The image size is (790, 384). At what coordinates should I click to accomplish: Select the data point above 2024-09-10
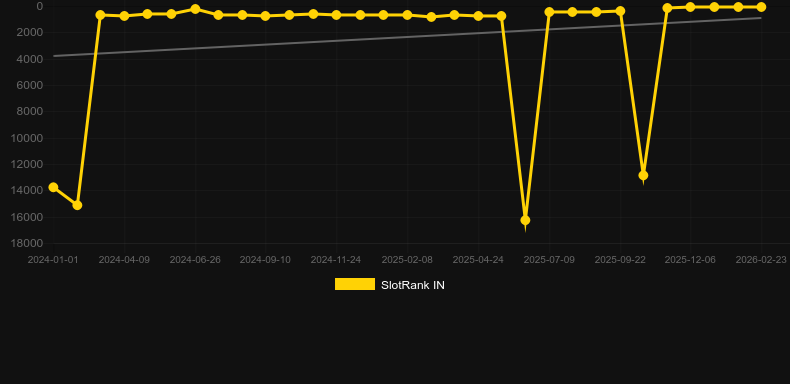click(x=266, y=16)
